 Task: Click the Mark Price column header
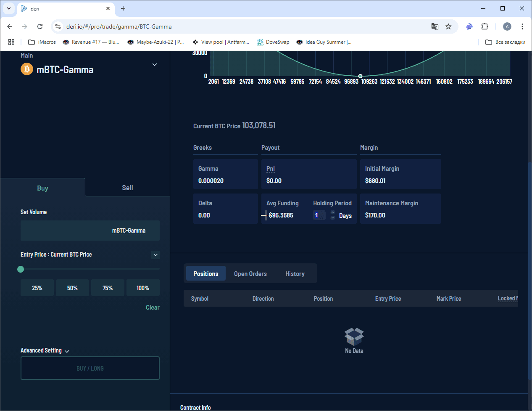[449, 298]
